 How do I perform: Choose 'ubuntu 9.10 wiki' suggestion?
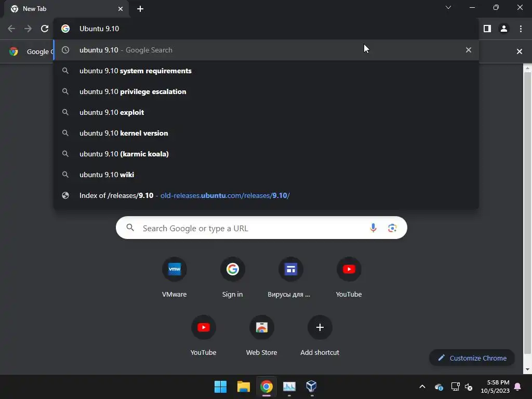(x=266, y=175)
